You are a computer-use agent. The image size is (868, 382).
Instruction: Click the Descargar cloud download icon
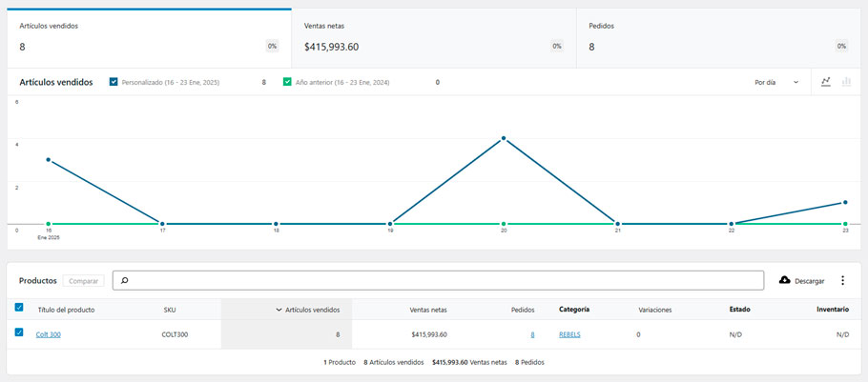[785, 281]
